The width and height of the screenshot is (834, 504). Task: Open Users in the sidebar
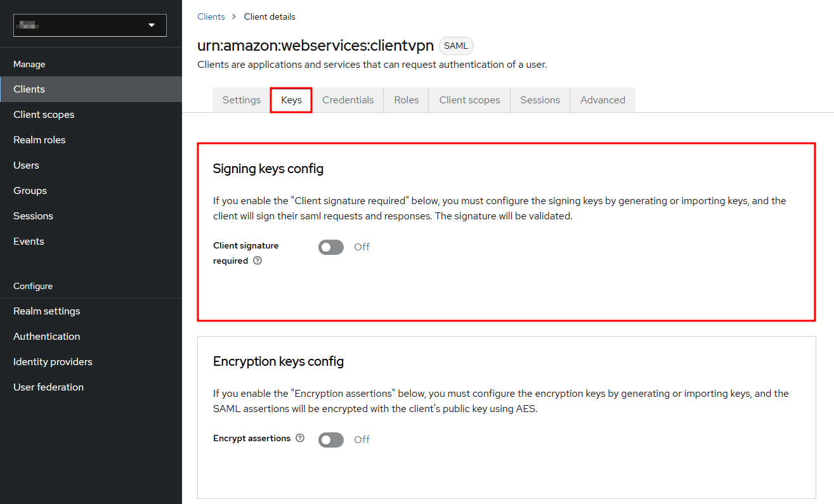[91, 165]
